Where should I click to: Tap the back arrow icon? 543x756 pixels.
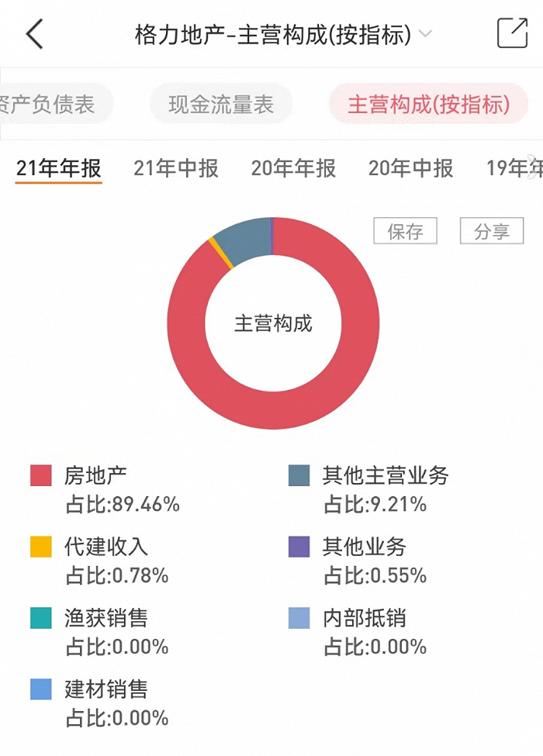(x=35, y=34)
